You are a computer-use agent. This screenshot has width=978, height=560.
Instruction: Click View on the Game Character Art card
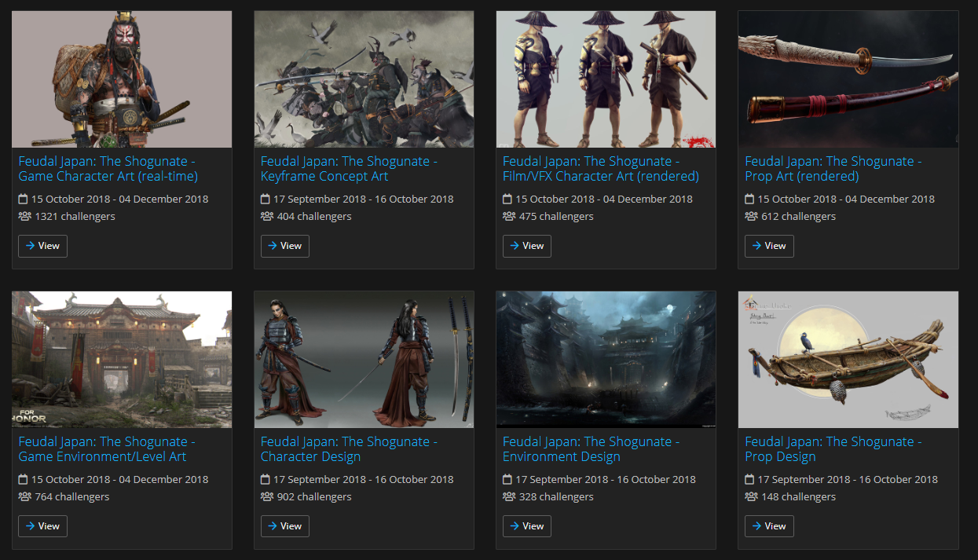tap(43, 246)
